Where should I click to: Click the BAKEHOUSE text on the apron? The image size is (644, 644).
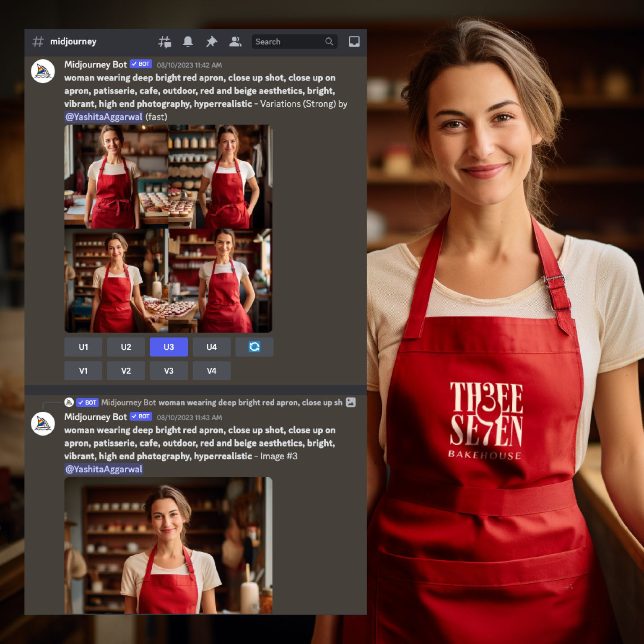(485, 455)
